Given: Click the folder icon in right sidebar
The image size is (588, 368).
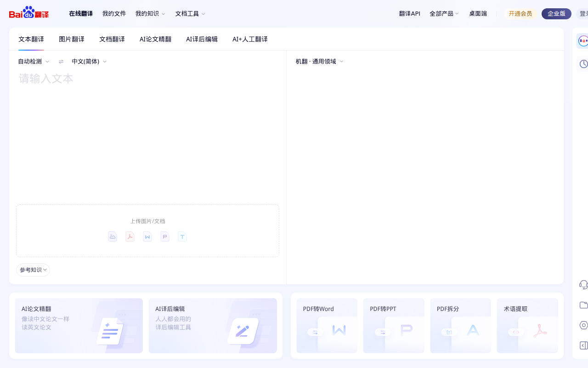Looking at the screenshot, I should coord(583,305).
